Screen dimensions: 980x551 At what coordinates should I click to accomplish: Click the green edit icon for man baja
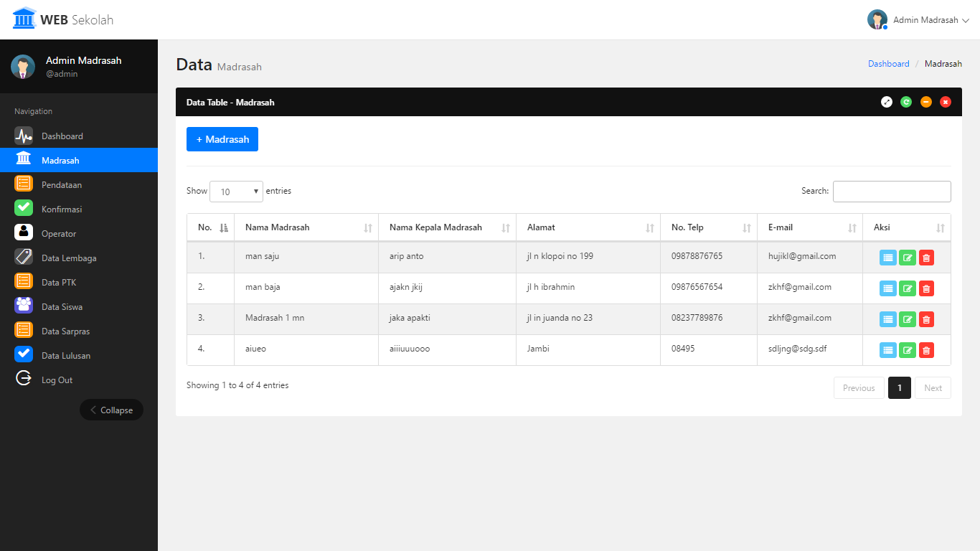(907, 288)
